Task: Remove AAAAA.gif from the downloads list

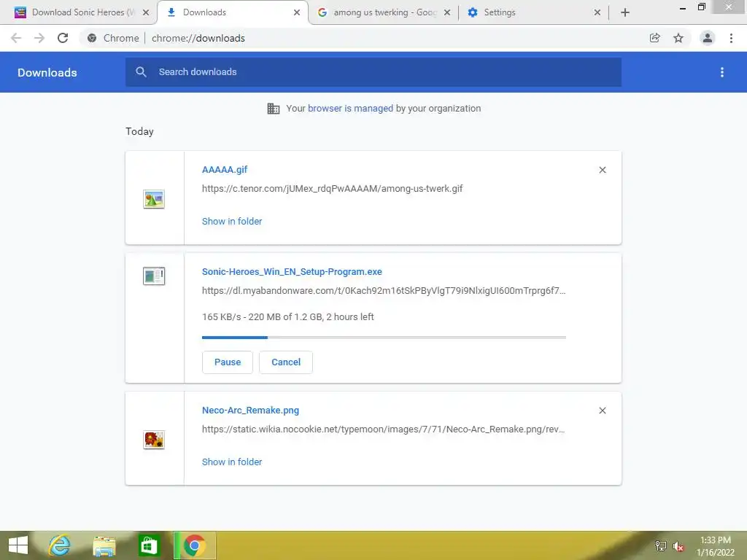Action: (x=603, y=170)
